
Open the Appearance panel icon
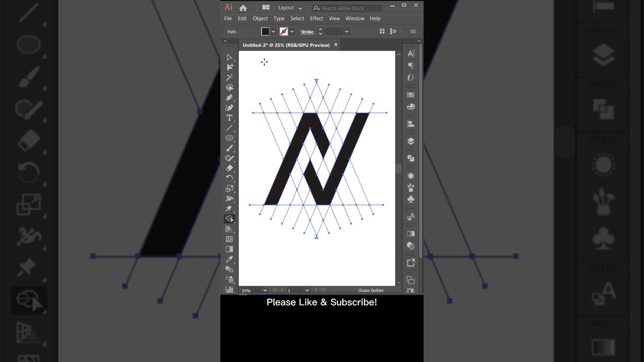coord(411,175)
